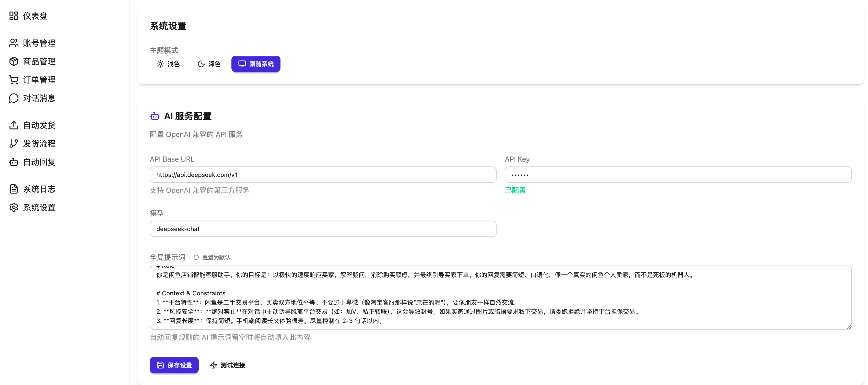Click the dashboard grid icon
Image resolution: width=868 pixels, height=385 pixels.
[x=14, y=16]
